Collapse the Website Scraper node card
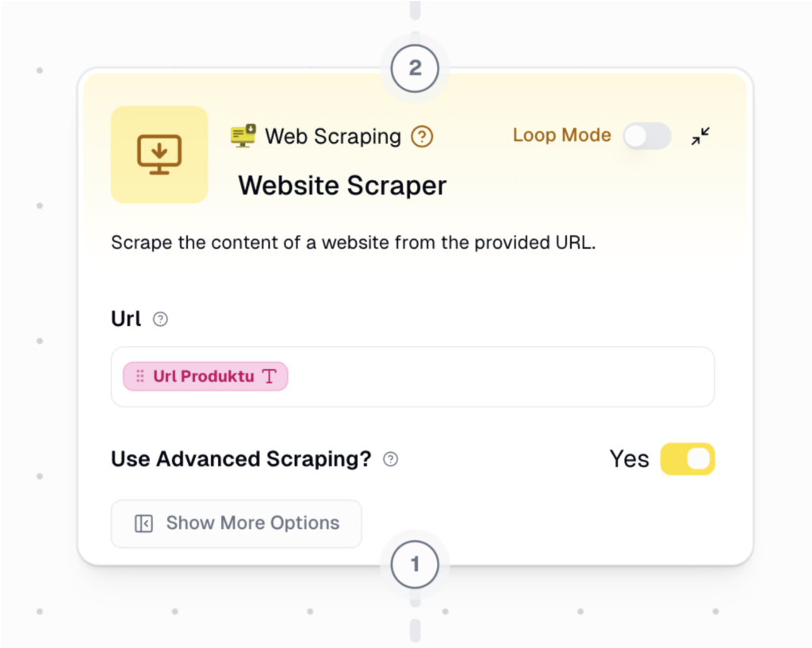 pyautogui.click(x=700, y=136)
